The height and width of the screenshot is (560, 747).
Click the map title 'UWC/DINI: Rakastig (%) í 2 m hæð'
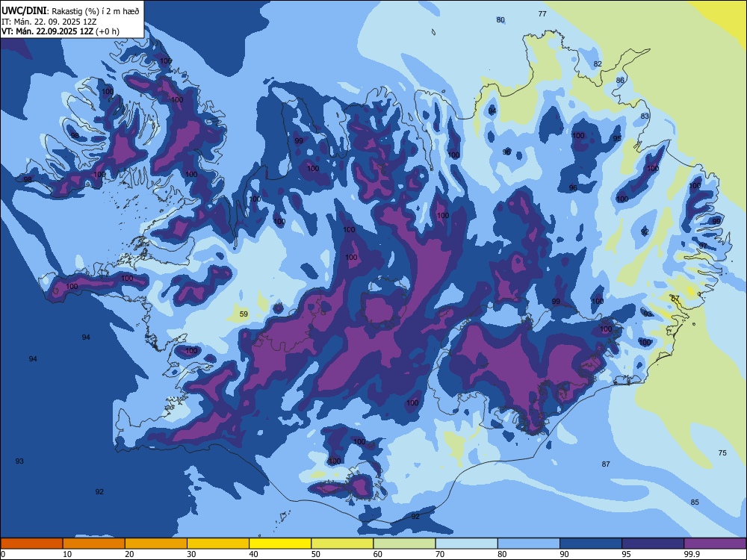[70, 11]
